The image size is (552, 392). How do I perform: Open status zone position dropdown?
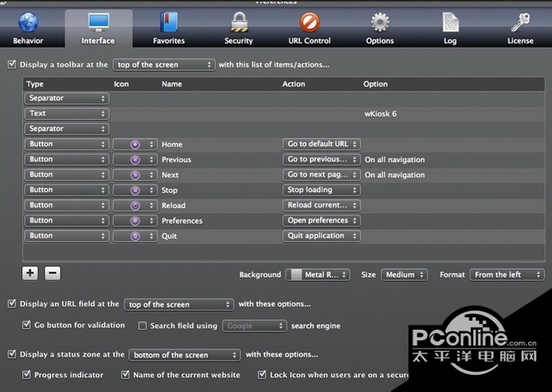pyautogui.click(x=185, y=355)
